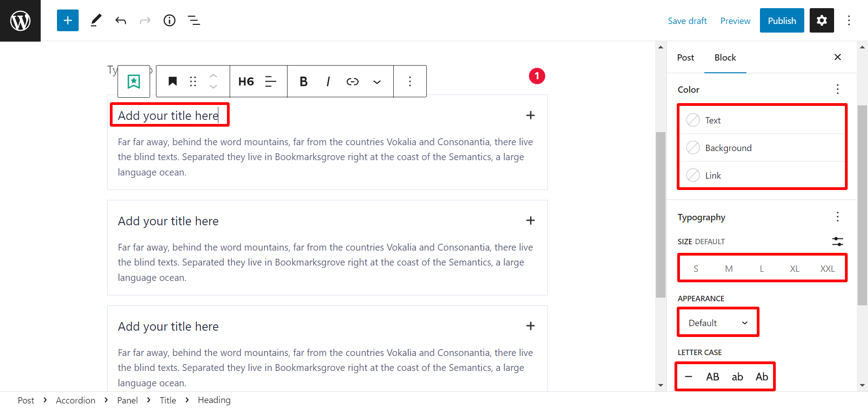Click the Save draft link

click(687, 21)
